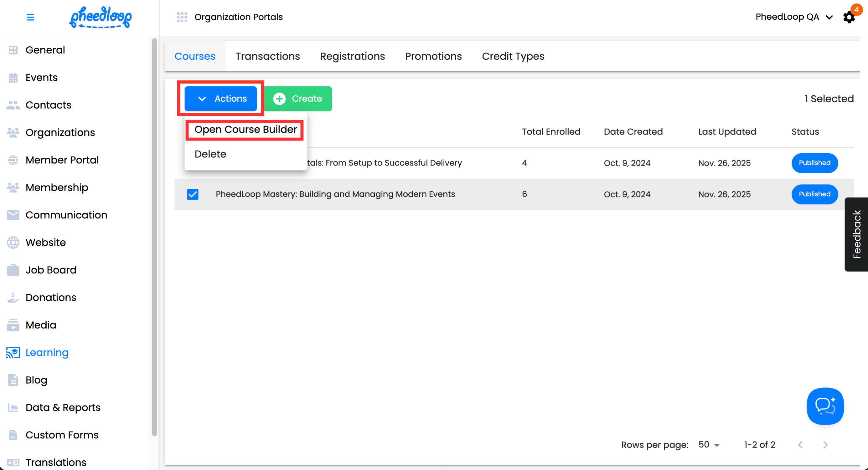Click the sidebar vertical scrollbar
This screenshot has height=470, width=868.
[155, 236]
